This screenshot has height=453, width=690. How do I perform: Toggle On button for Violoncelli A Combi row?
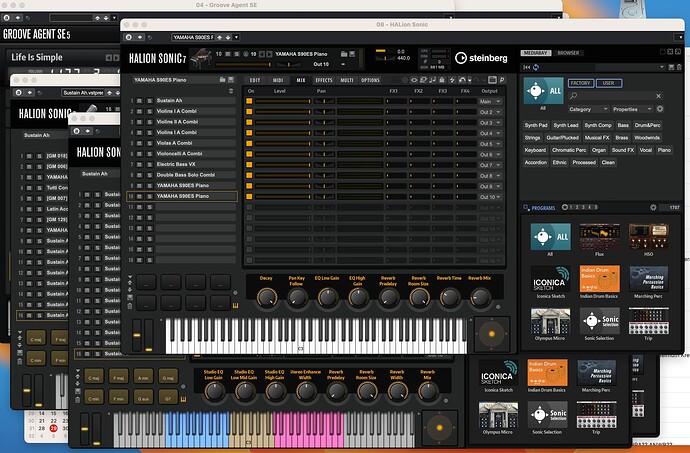tap(249, 154)
